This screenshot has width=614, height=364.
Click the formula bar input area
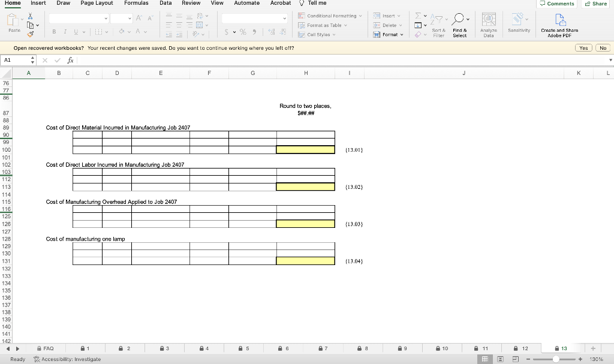click(x=342, y=60)
